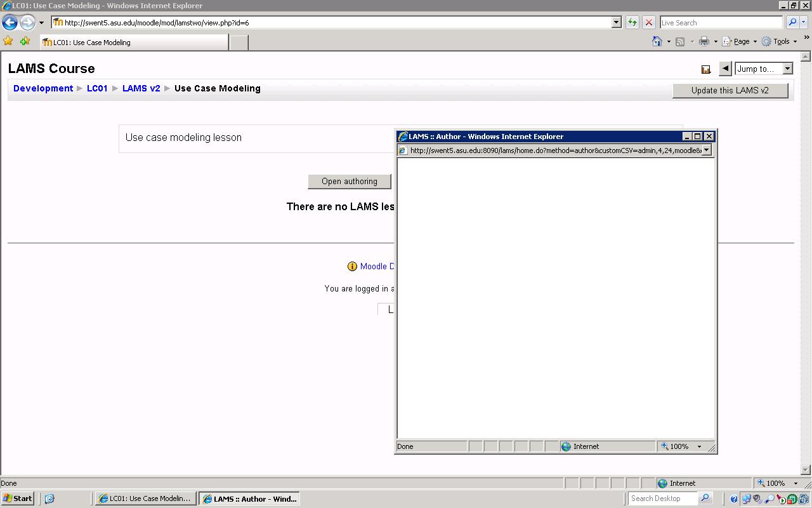Viewport: 812px width, 508px height.
Task: Click the Live Search magnifier button
Action: (x=792, y=22)
